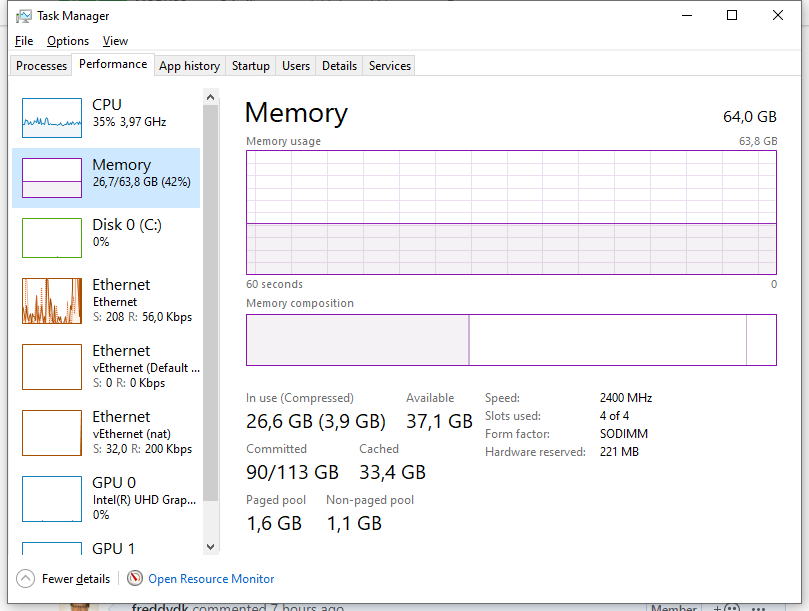Open the Options menu
The height and width of the screenshot is (611, 809).
(x=68, y=41)
